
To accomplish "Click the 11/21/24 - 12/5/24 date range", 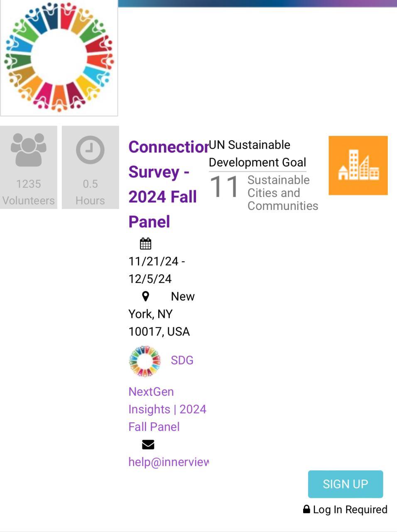I will (x=157, y=270).
